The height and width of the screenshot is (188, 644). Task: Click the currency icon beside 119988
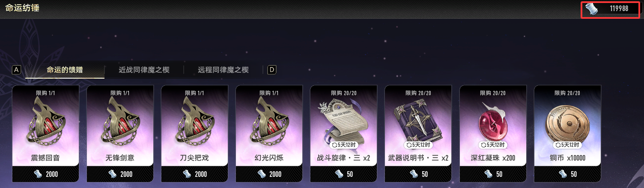593,9
